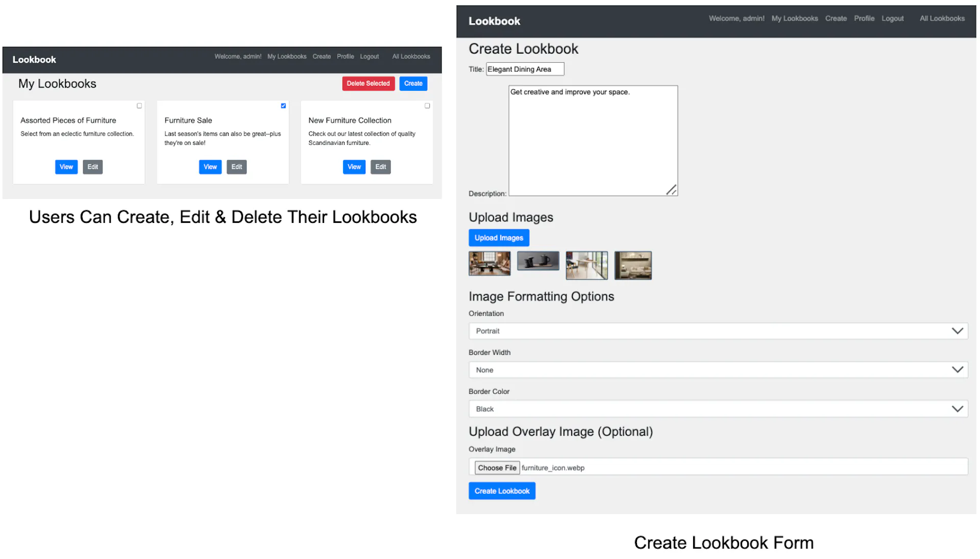Open My Lookbooks in the left window navbar
Viewport: 980px width, 559px height.
[x=287, y=57]
